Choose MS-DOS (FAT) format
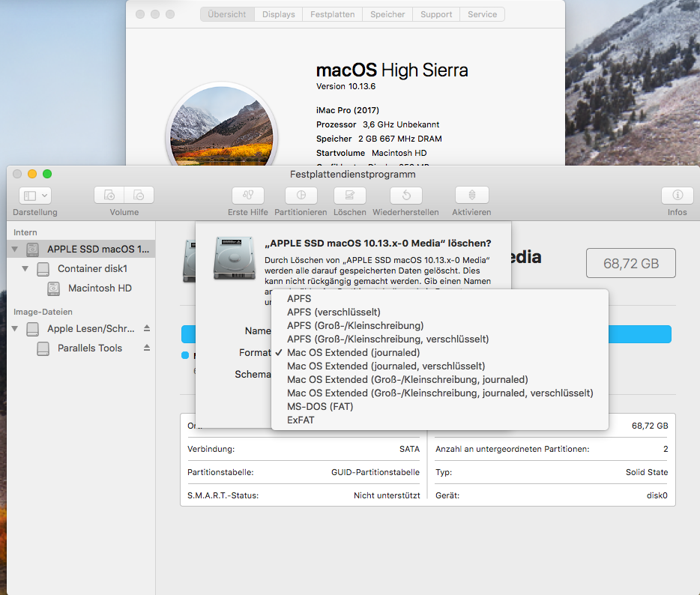Viewport: 700px width, 595px height. click(440, 407)
